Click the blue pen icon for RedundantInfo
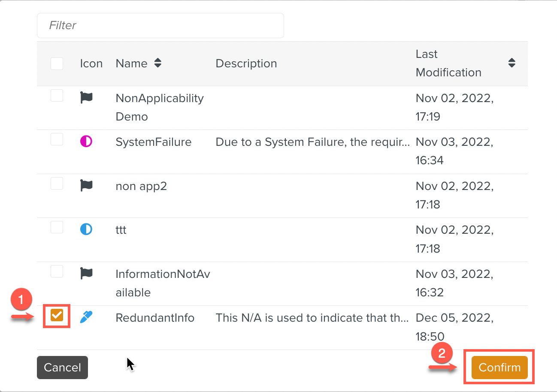The width and height of the screenshot is (557, 392). click(86, 317)
